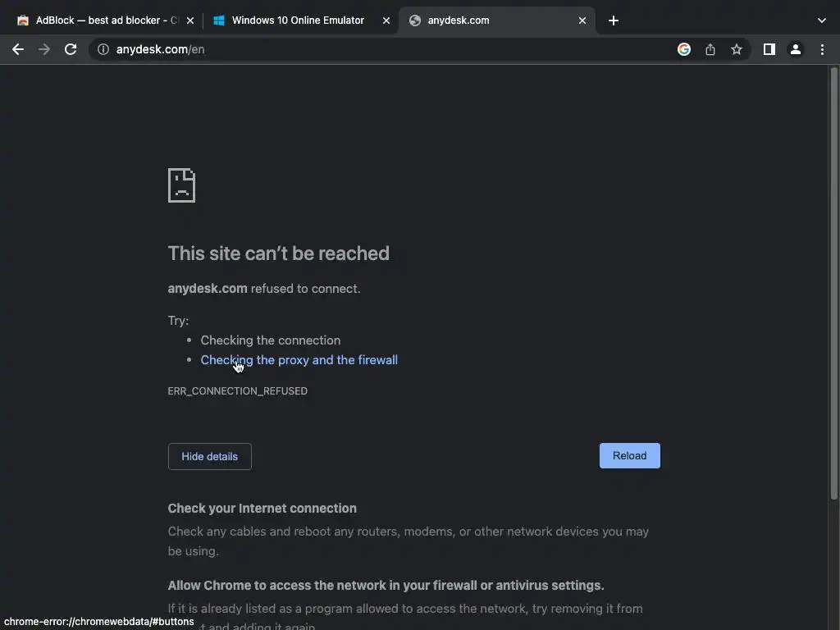Close the AdBlock tab

(x=189, y=21)
